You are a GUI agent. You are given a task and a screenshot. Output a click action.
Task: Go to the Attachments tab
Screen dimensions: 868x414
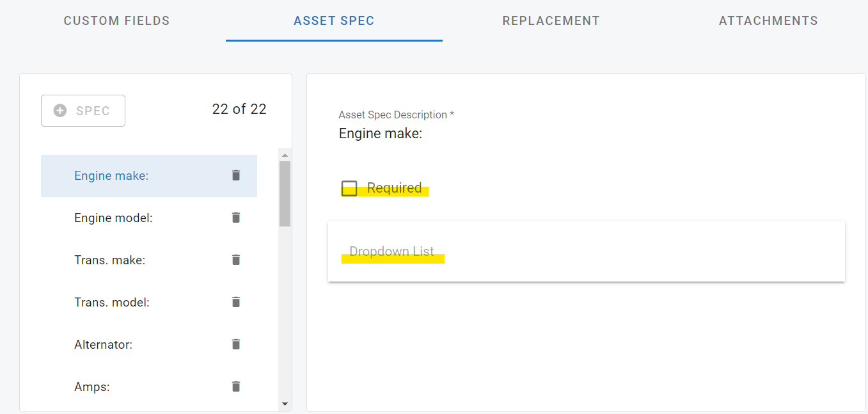click(x=768, y=20)
